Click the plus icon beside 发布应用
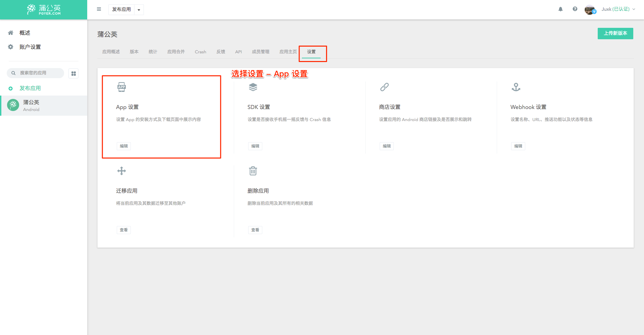Screen dimensions: 644x335 point(10,89)
